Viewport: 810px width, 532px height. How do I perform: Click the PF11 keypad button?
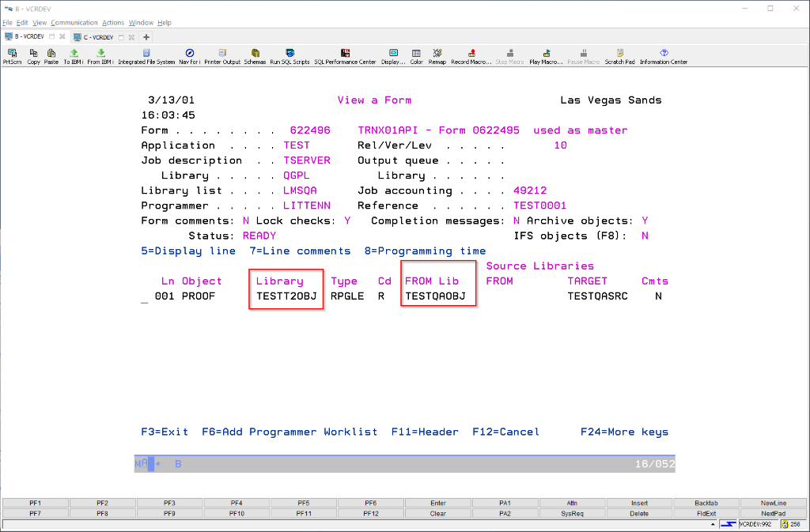point(304,514)
